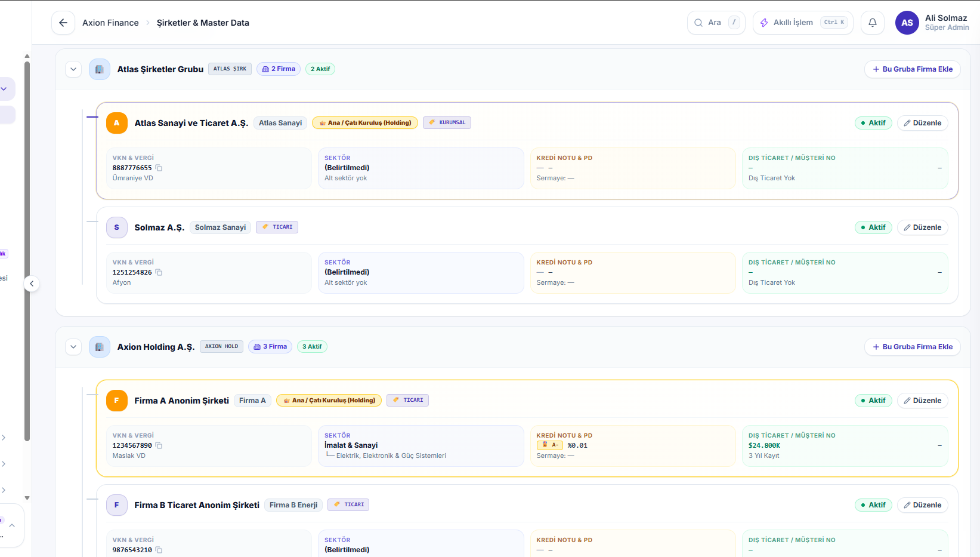The width and height of the screenshot is (980, 557).
Task: Add firm to Axion Holding group
Action: click(912, 347)
